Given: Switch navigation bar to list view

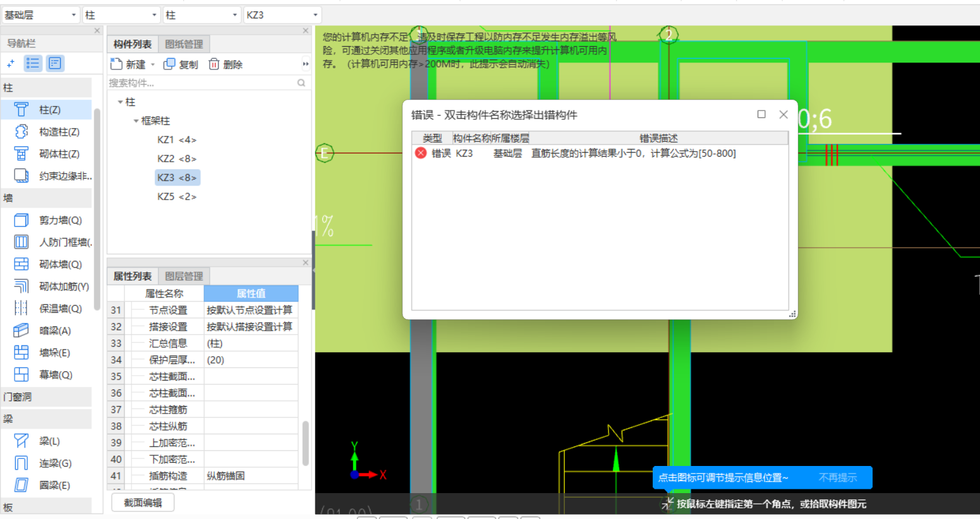Looking at the screenshot, I should coord(33,63).
